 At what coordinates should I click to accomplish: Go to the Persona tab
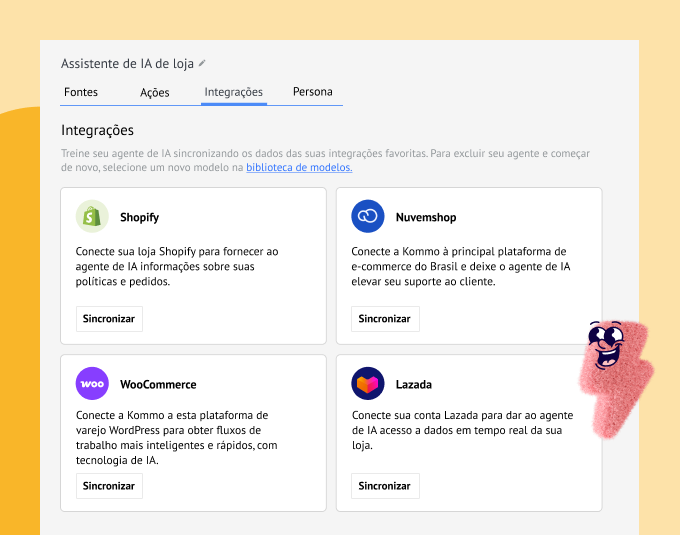point(312,92)
